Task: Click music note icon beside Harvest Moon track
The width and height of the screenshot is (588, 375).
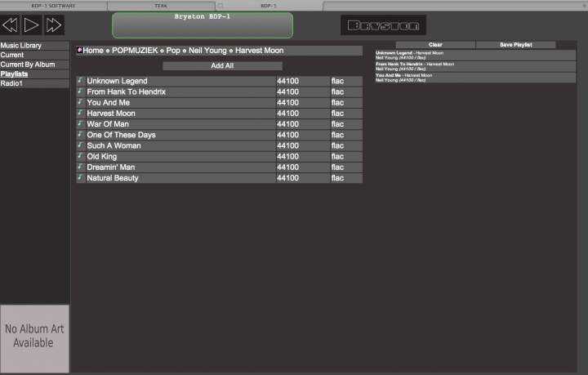Action: [x=81, y=113]
